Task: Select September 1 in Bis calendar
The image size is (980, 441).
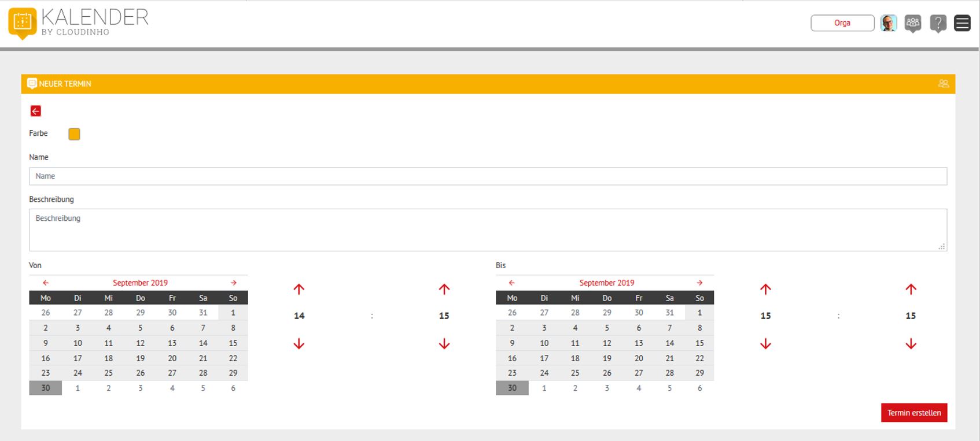Action: [x=699, y=313]
